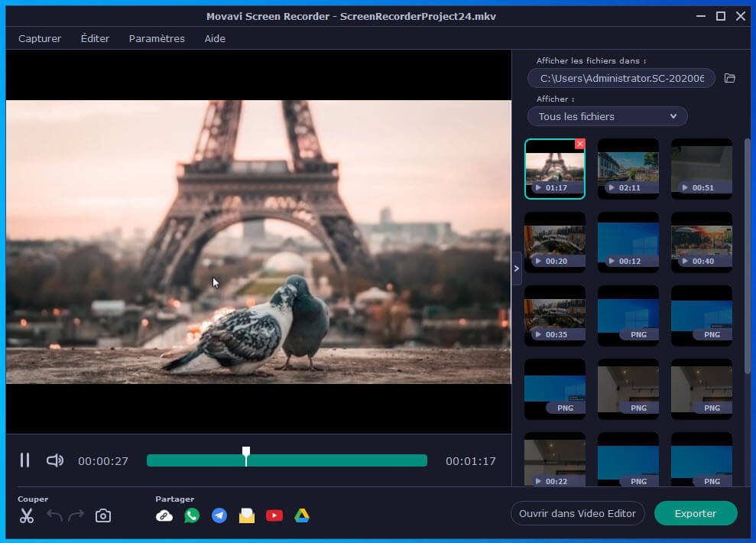
Task: Open the Capturer menu
Action: click(x=40, y=38)
